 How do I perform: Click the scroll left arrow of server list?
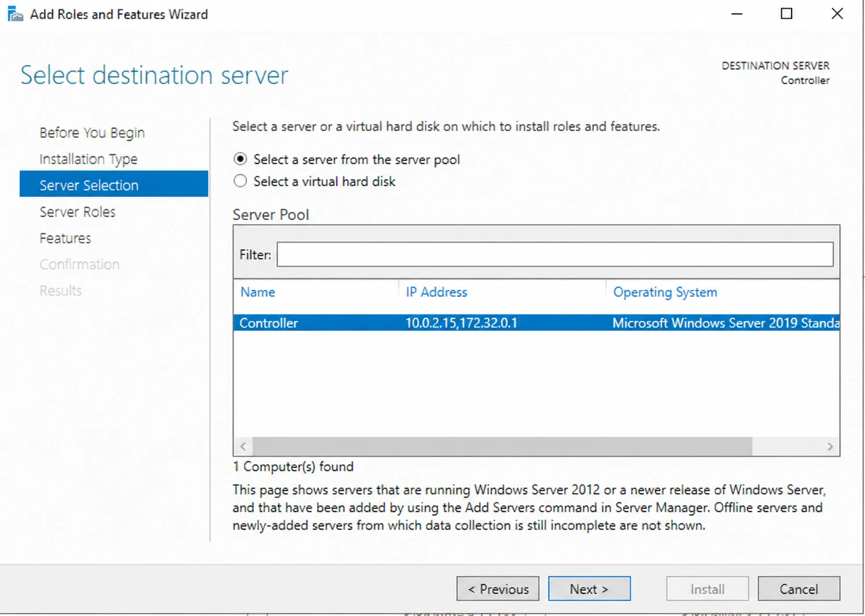point(243,447)
